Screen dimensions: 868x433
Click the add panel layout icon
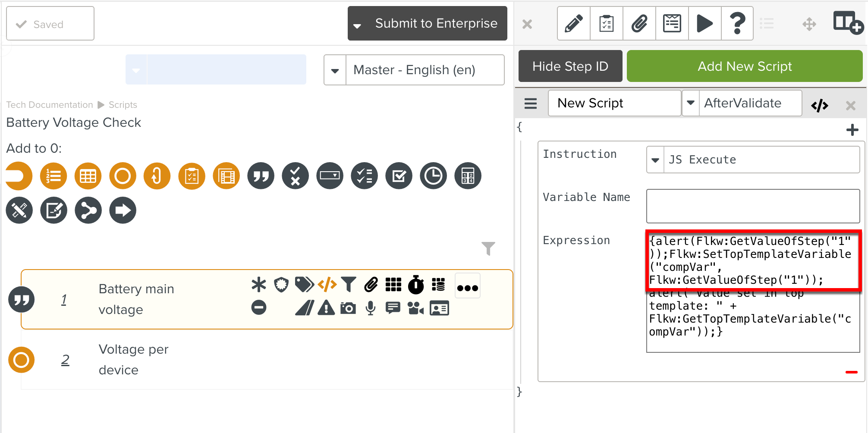tap(848, 23)
